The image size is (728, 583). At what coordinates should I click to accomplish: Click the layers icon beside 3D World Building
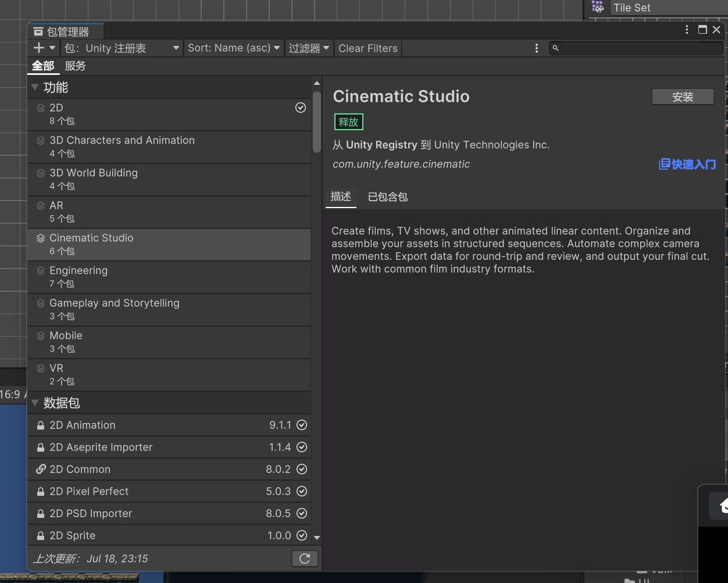[41, 173]
